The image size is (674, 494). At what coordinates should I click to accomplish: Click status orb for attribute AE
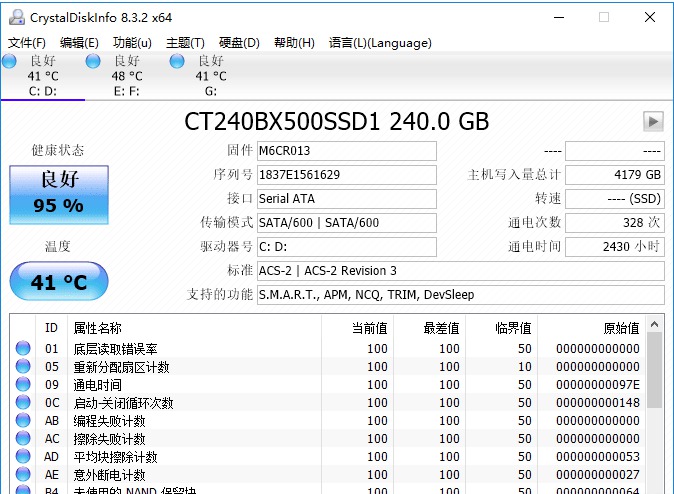point(23,475)
